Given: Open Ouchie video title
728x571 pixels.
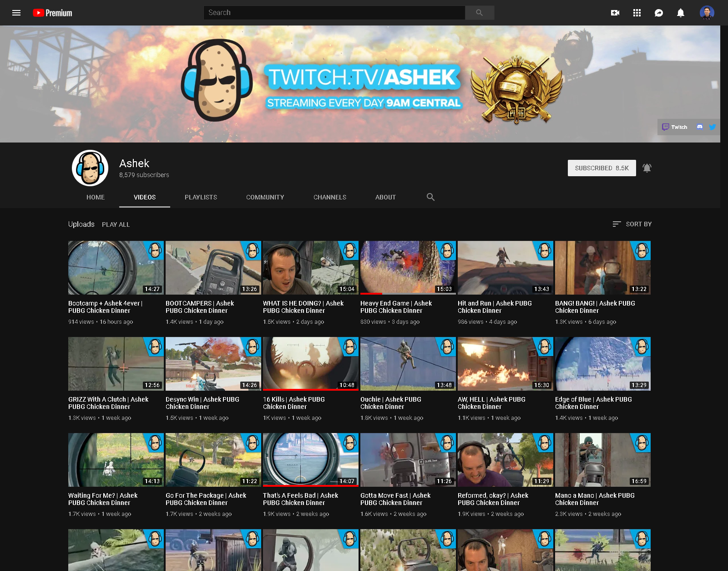Looking at the screenshot, I should coord(391,403).
